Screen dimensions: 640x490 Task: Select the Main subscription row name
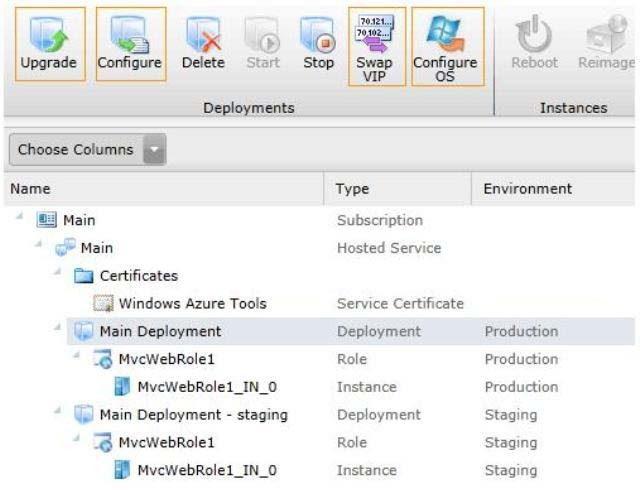click(79, 220)
